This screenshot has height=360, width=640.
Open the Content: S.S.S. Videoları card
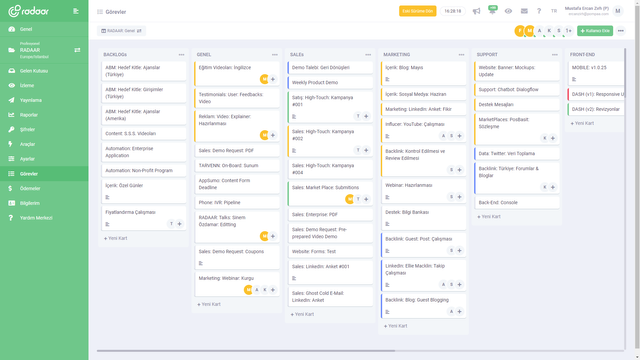(144, 133)
